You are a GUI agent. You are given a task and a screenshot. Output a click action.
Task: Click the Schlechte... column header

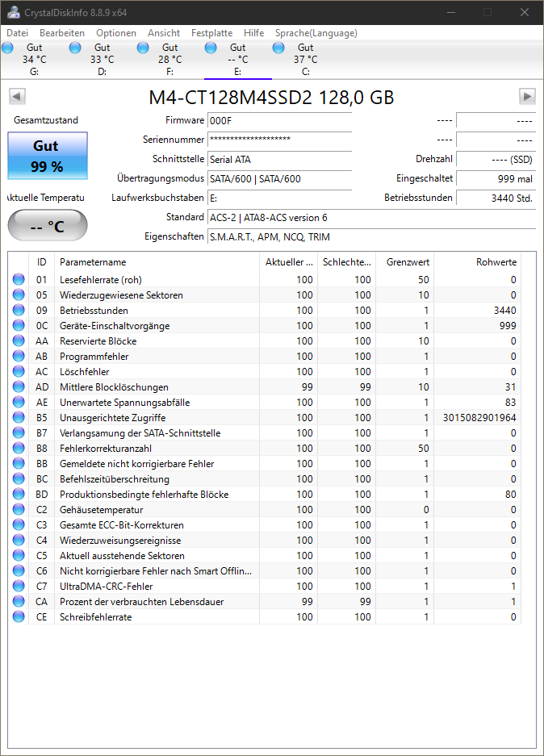[x=346, y=261]
